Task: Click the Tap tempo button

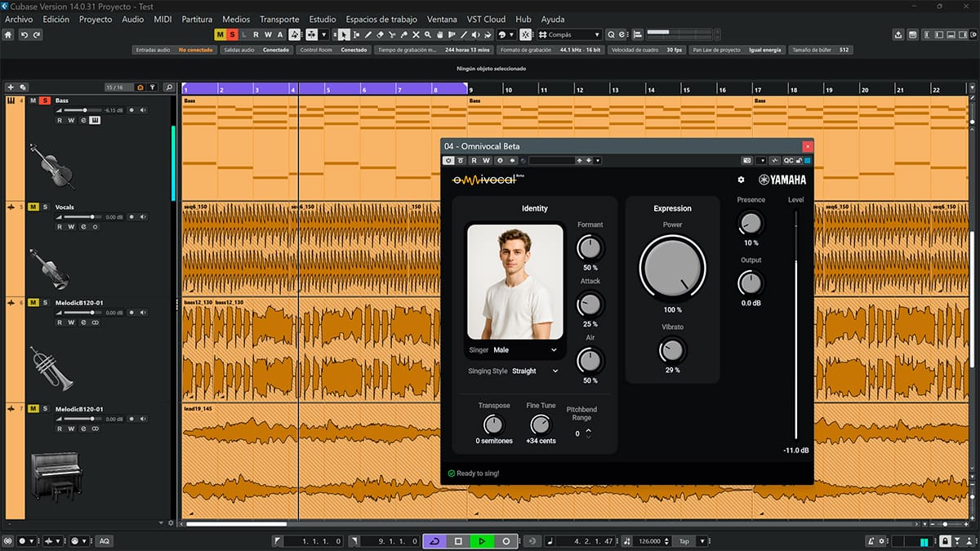Action: (x=684, y=541)
